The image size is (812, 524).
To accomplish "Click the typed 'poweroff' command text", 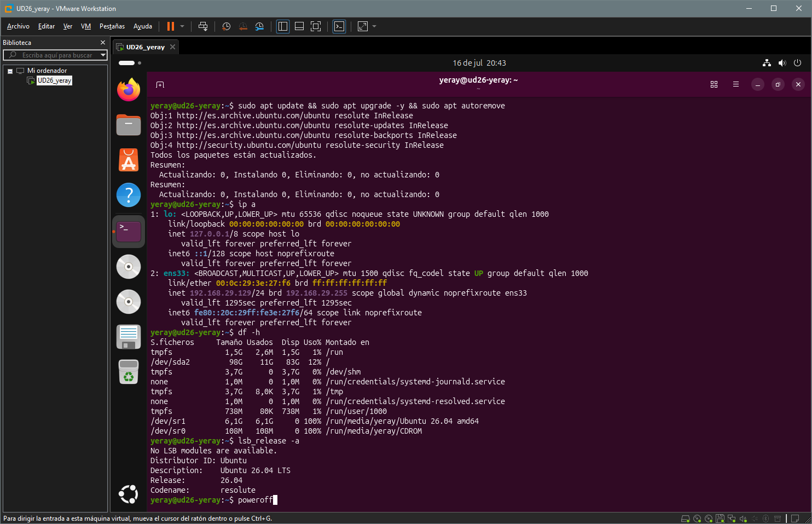I will coord(256,500).
